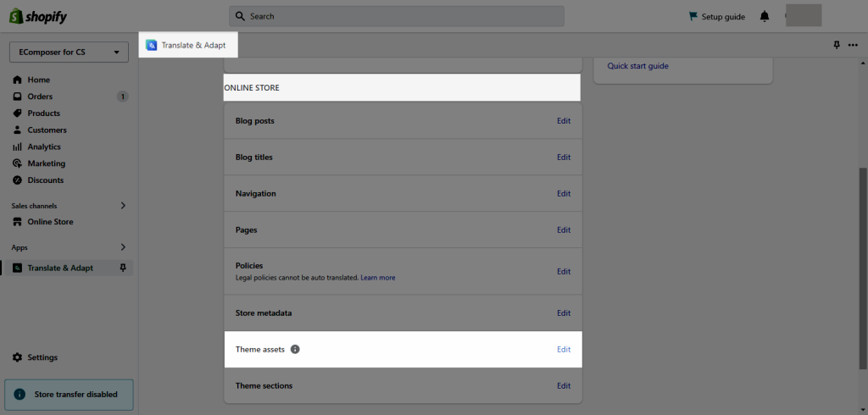Click the Shopify logo
Image resolution: width=868 pixels, height=415 pixels.
[37, 17]
